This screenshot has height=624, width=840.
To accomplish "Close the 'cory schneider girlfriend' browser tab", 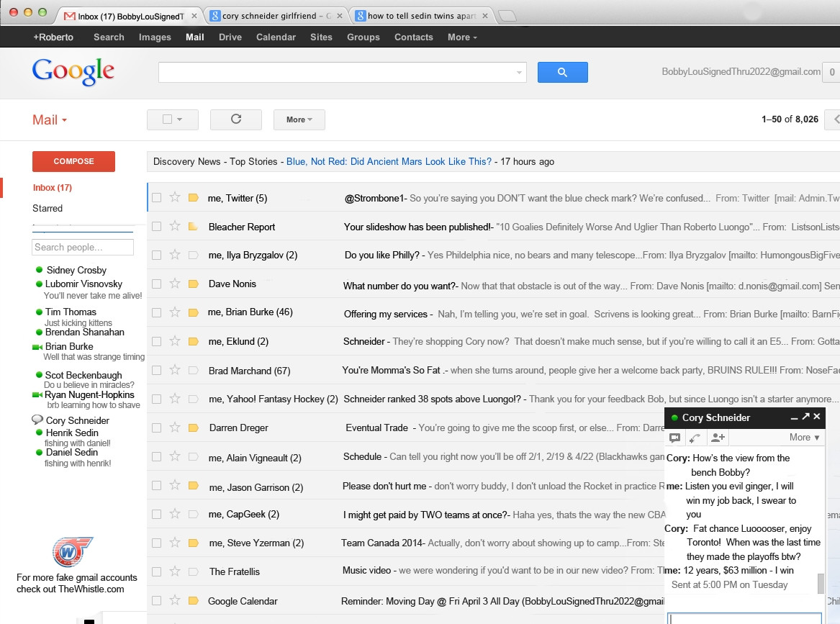I will point(339,16).
